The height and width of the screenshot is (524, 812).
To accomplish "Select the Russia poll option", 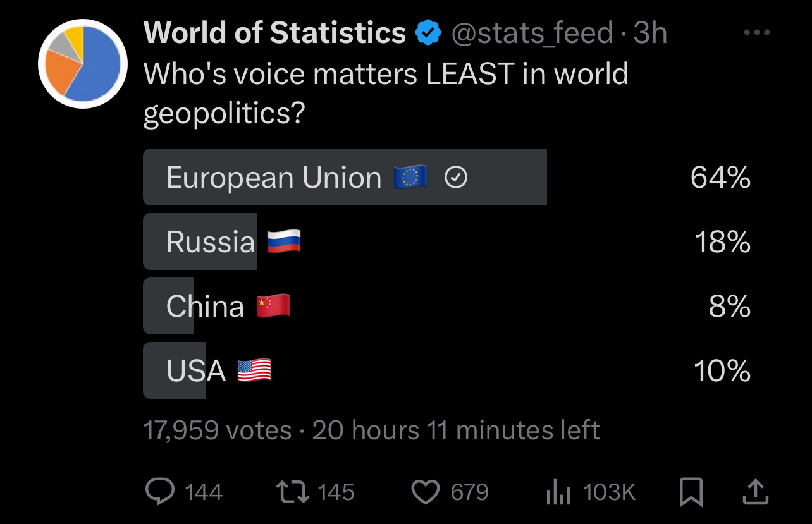I will click(447, 241).
